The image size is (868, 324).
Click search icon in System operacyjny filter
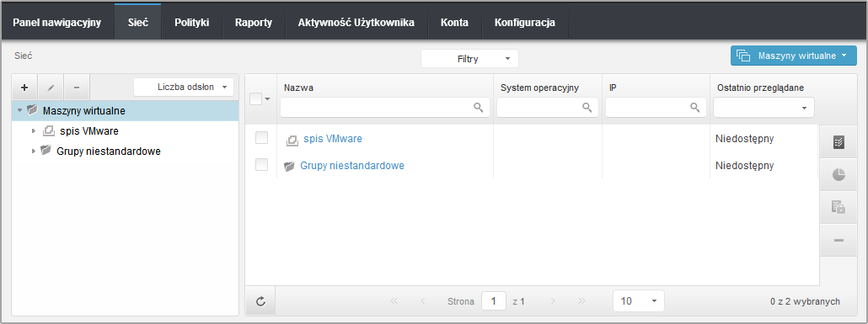coord(587,108)
